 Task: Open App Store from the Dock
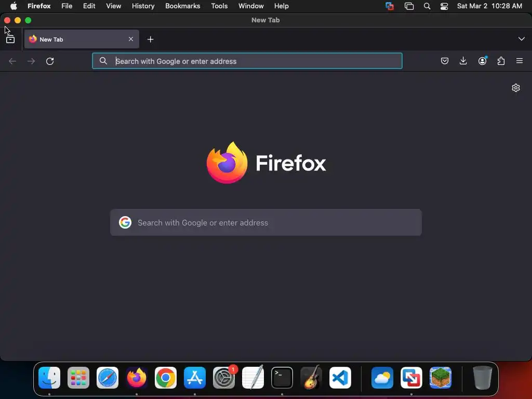tap(195, 378)
